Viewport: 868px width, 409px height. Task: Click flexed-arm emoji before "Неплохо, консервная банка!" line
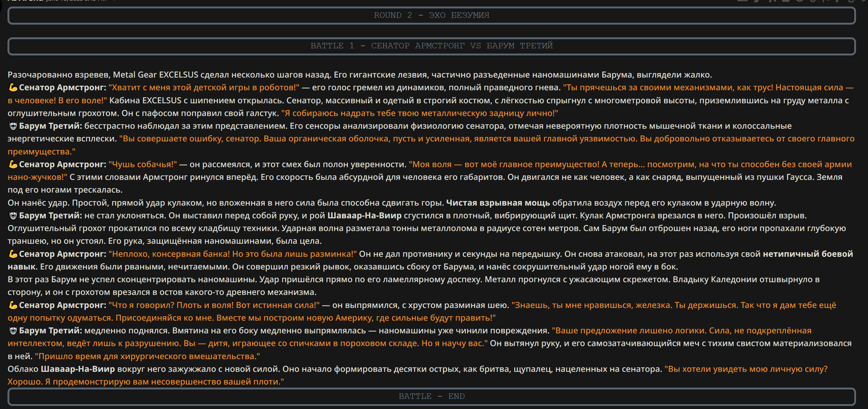(13, 254)
